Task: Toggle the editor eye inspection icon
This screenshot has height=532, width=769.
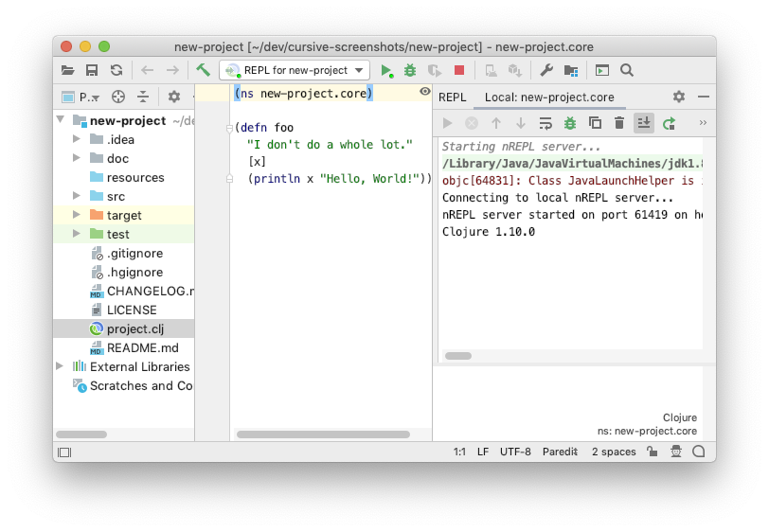Action: point(425,92)
